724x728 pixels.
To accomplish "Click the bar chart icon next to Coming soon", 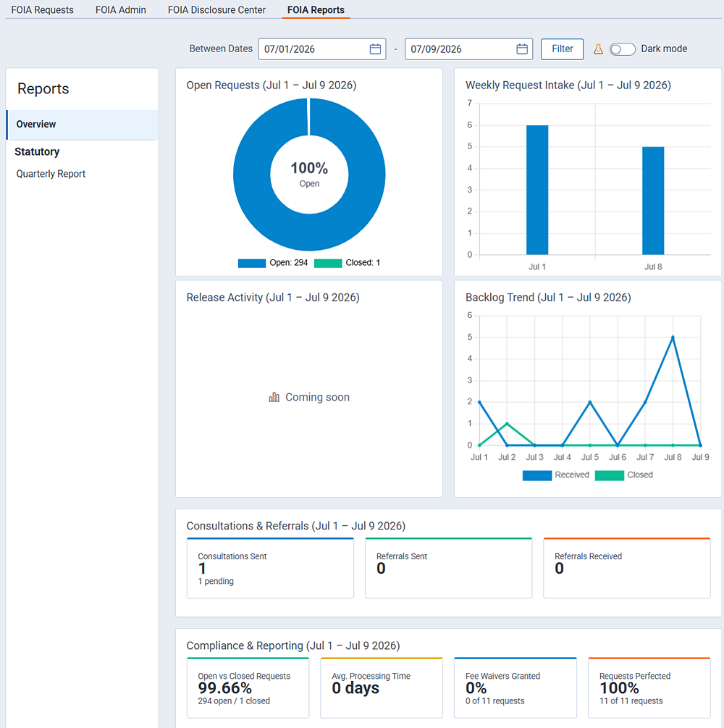I will 274,397.
